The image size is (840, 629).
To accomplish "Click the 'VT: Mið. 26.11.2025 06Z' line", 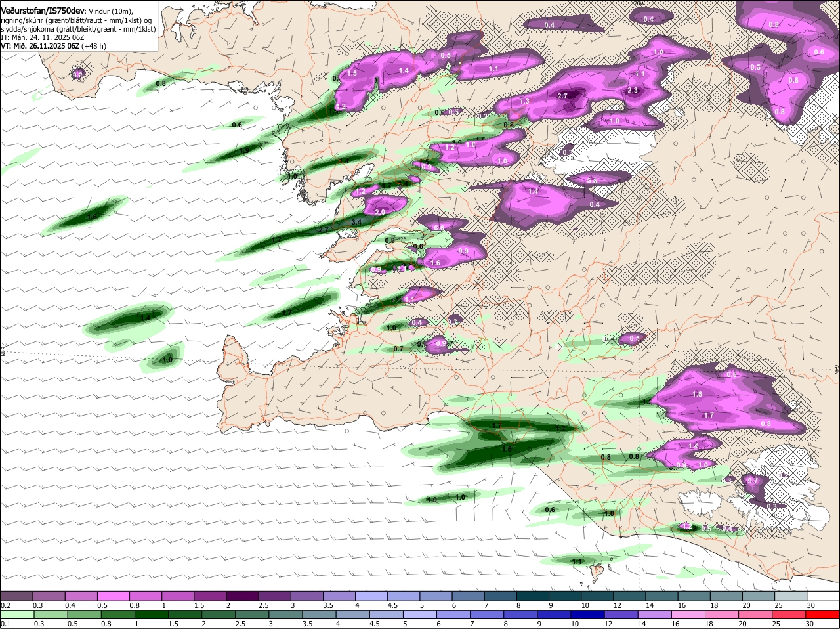I will (x=40, y=46).
